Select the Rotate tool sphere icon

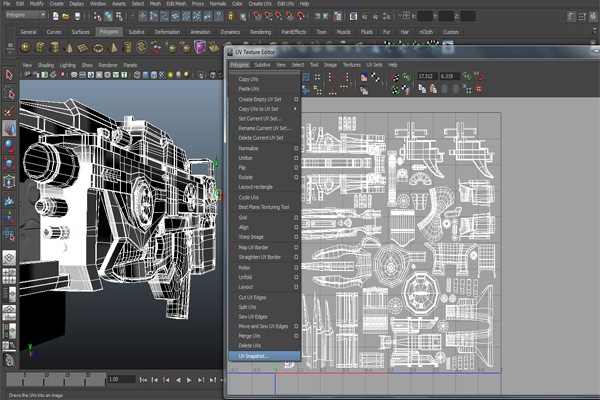9,146
